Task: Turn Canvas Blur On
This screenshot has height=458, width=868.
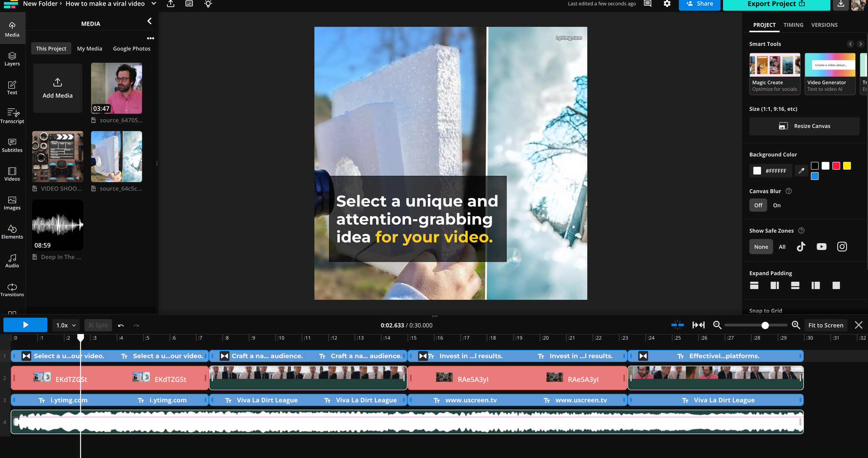Action: (776, 205)
